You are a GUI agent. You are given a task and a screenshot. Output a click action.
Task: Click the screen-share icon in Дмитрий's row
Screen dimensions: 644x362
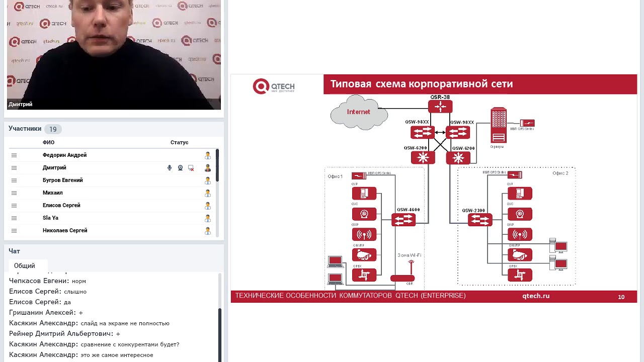(x=191, y=168)
